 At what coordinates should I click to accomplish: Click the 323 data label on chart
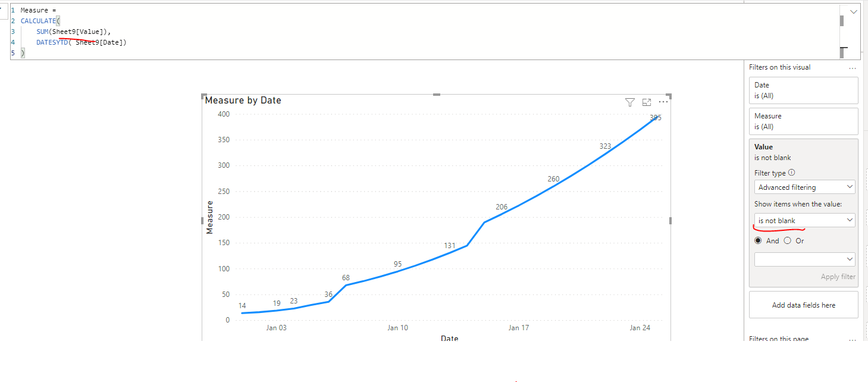tap(605, 146)
